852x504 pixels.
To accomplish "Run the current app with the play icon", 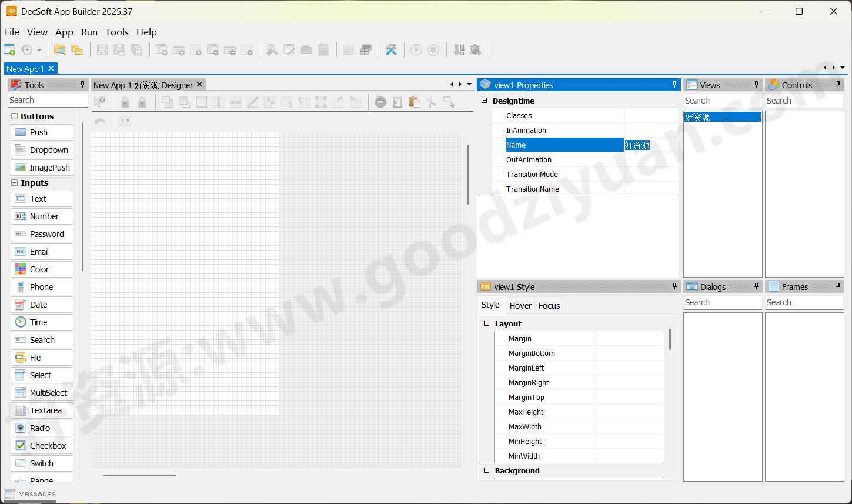I will [416, 49].
